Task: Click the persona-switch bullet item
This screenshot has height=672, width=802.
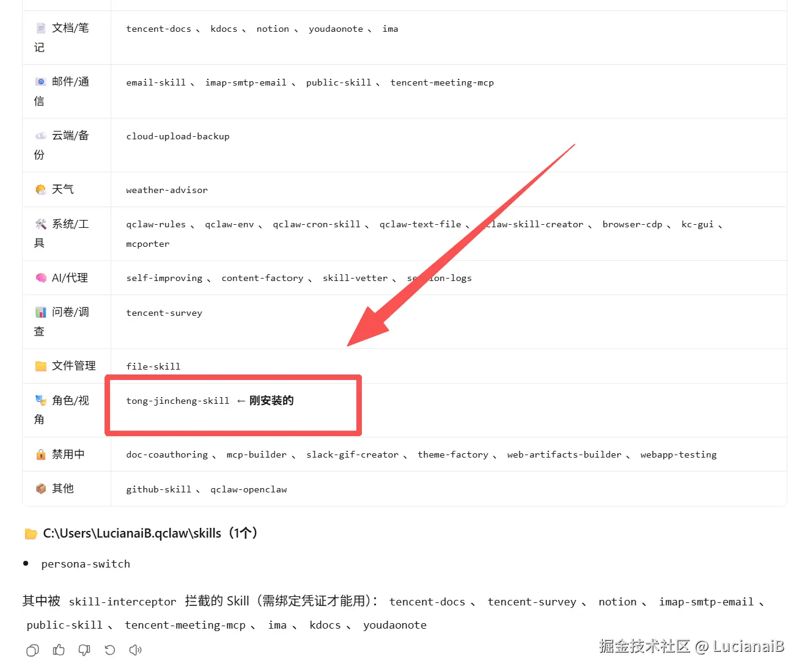Action: point(86,564)
